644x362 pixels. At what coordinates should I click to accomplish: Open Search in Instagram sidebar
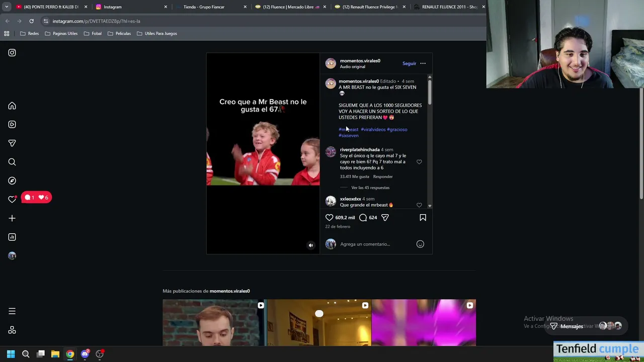tap(12, 162)
